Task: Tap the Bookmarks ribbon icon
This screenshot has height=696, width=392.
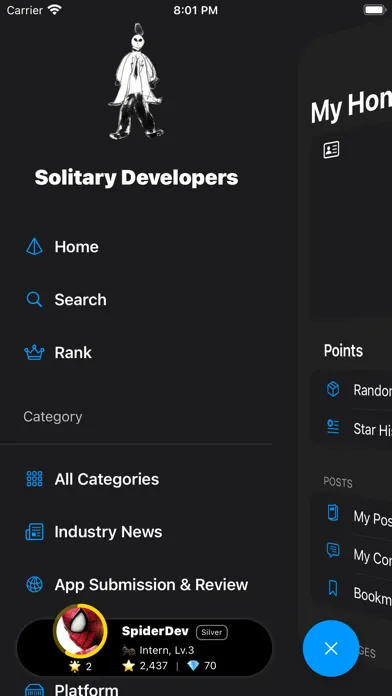Action: click(x=333, y=589)
